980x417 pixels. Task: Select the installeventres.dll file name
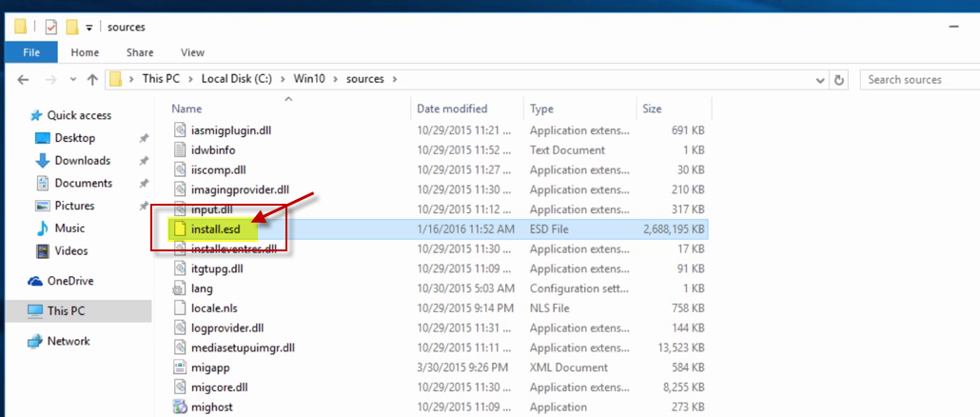234,248
